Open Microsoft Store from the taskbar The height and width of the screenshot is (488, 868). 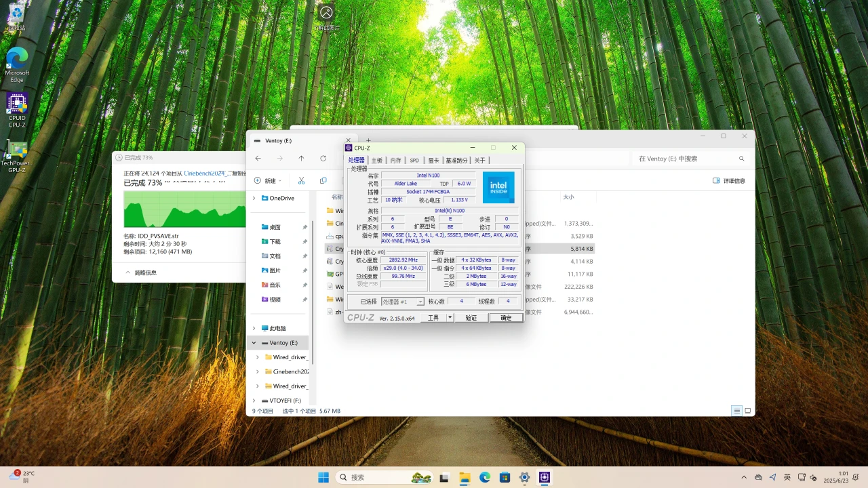[505, 478]
